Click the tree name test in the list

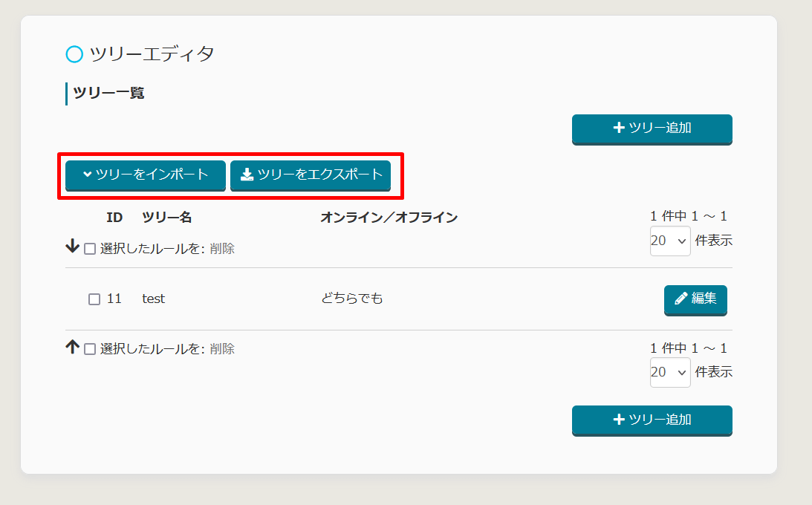point(153,299)
